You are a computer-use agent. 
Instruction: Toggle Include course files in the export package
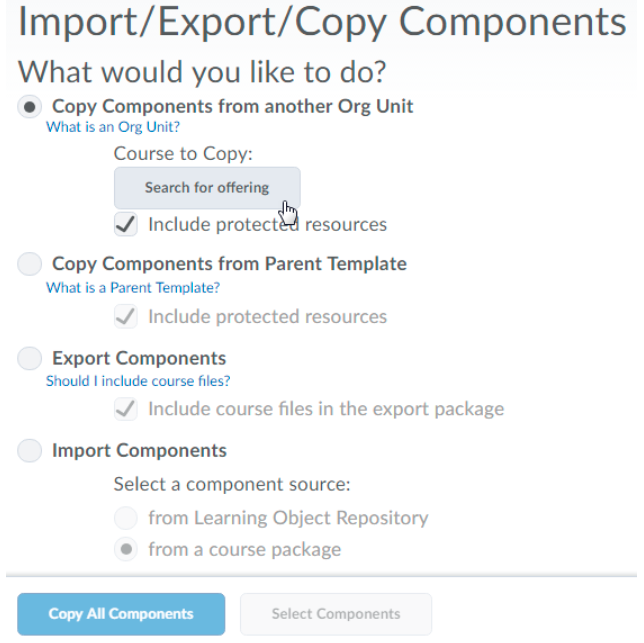pyautogui.click(x=126, y=409)
